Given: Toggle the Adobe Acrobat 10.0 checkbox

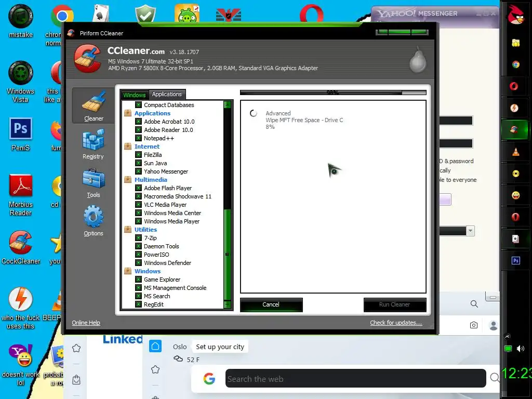Looking at the screenshot, I should [x=138, y=122].
